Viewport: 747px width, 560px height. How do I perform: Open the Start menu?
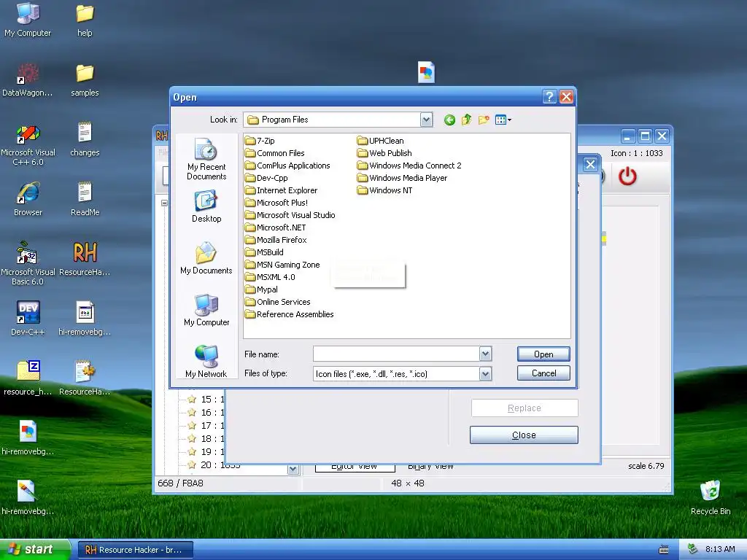click(35, 550)
